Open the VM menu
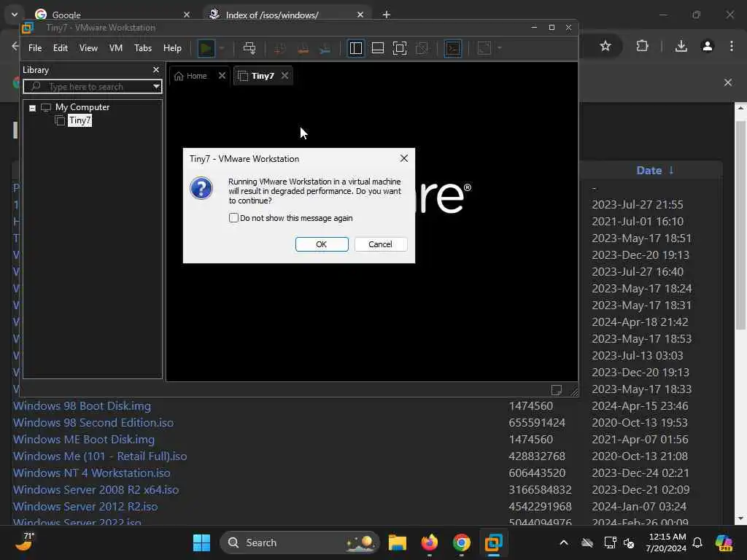 pos(116,48)
